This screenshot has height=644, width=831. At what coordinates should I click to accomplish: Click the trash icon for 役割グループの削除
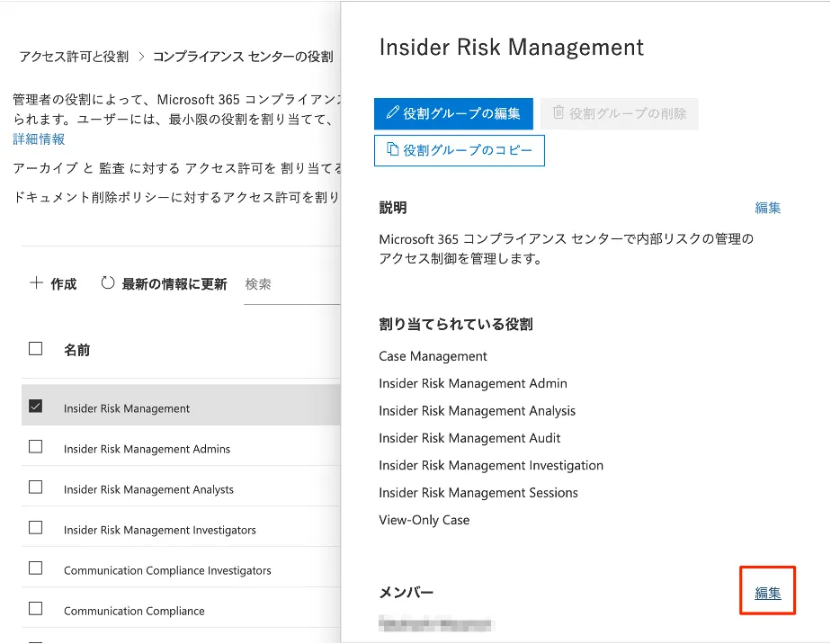click(558, 113)
